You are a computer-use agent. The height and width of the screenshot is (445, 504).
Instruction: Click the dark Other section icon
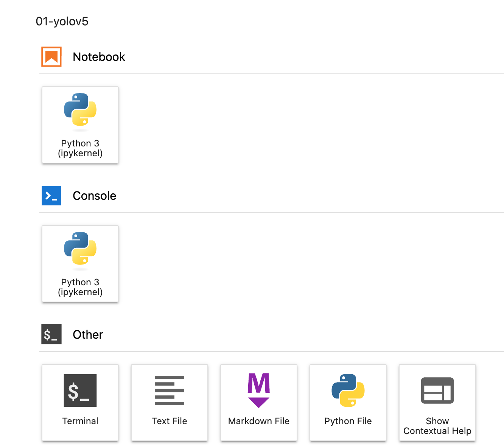pos(51,335)
